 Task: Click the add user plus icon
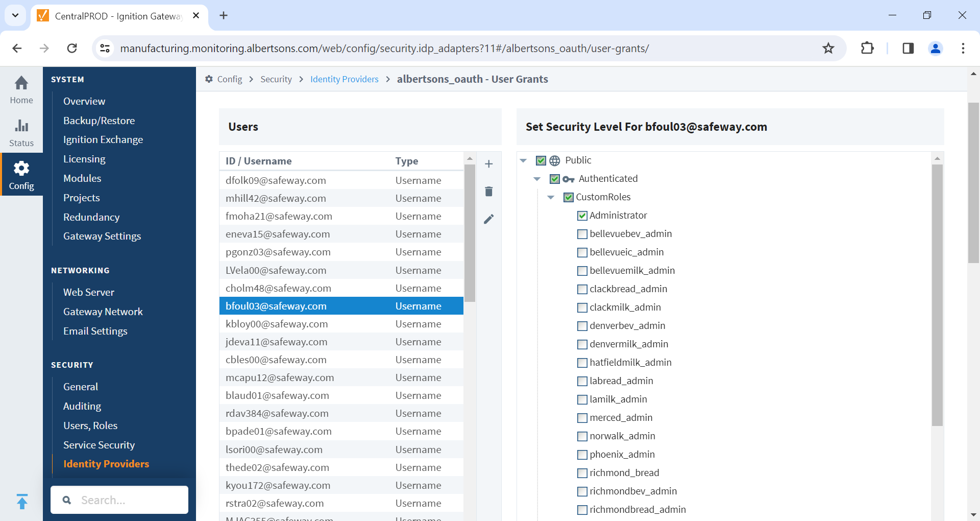[488, 164]
